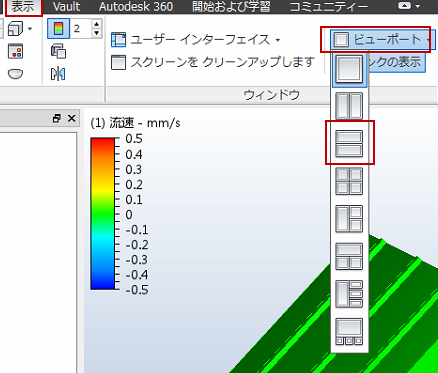Click the ウィンドウ panel title
Screen dimensions: 438x373
[x=272, y=95]
